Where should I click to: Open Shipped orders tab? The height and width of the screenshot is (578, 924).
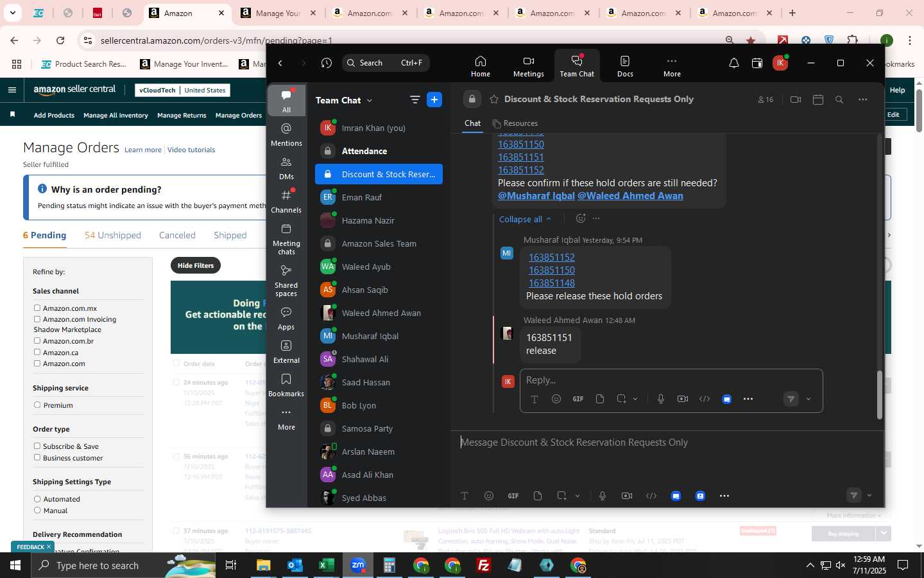coord(230,235)
